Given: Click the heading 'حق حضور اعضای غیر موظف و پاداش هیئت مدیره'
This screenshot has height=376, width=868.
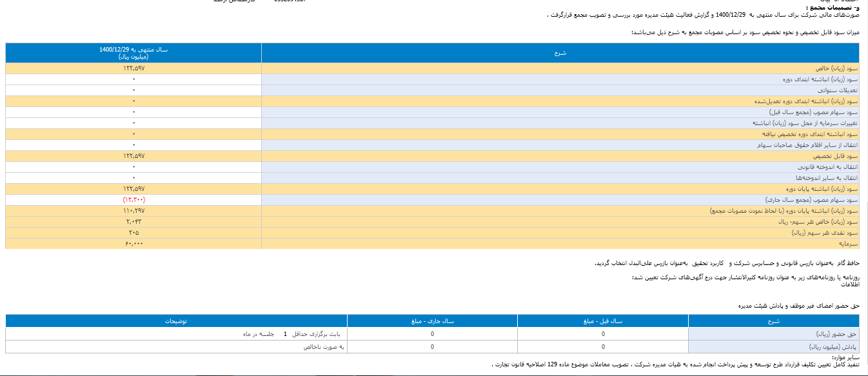Looking at the screenshot, I should 798,306.
